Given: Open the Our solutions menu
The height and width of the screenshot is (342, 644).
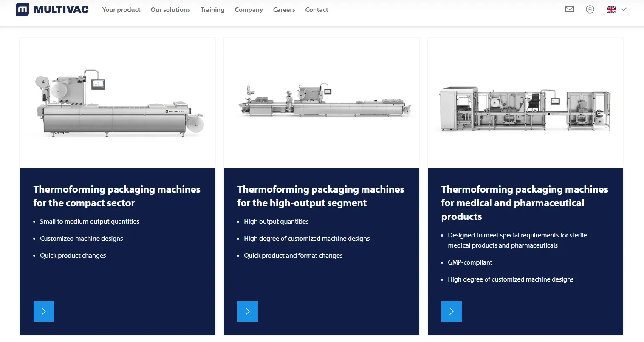Looking at the screenshot, I should pyautogui.click(x=170, y=9).
